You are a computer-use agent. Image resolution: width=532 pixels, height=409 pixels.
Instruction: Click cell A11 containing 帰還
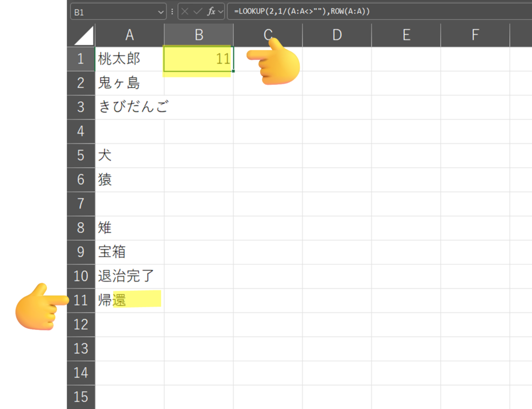[x=129, y=300]
